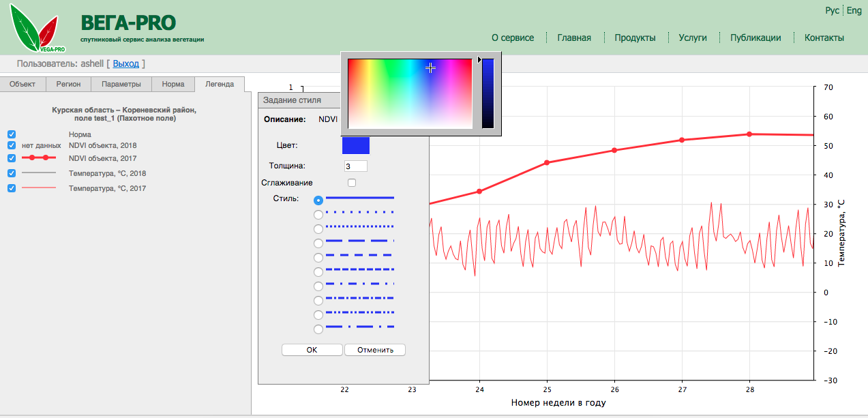Image resolution: width=868 pixels, height=418 pixels.
Task: Click the Выход logout link
Action: [125, 63]
